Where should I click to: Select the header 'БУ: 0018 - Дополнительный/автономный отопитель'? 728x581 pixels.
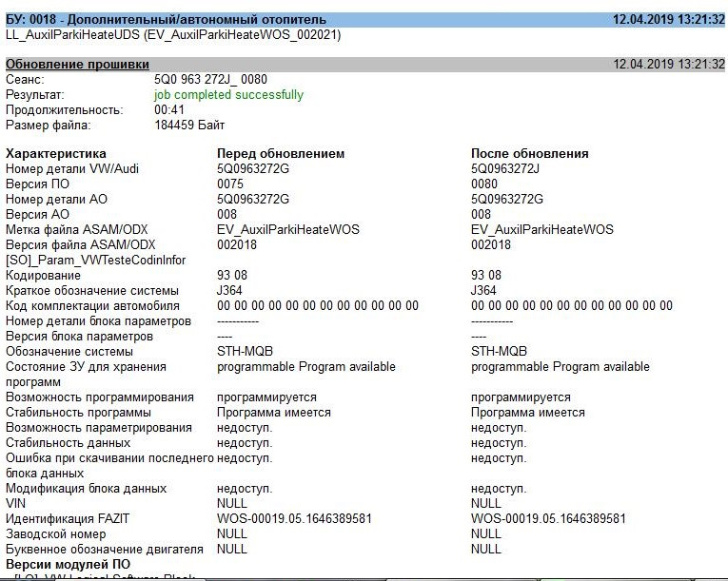166,19
